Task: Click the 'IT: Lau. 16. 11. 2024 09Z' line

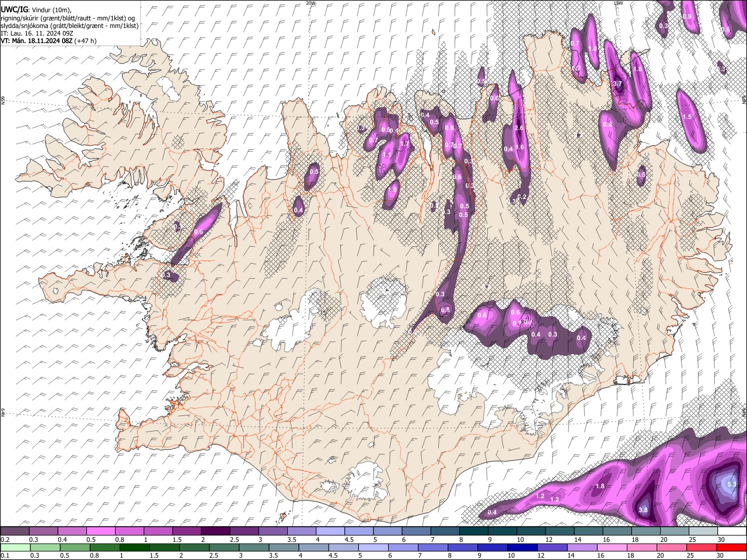Action: coord(37,33)
